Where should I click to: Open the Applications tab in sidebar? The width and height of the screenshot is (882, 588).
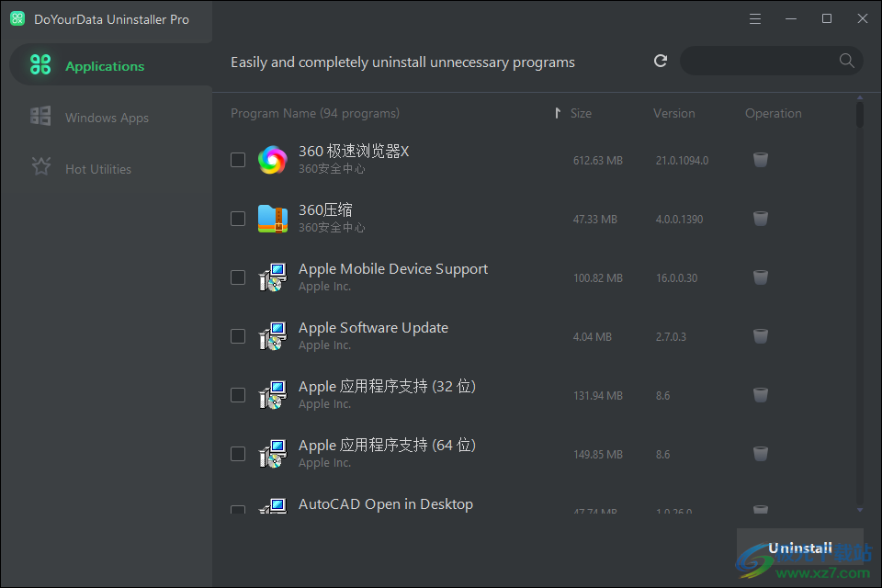111,66
